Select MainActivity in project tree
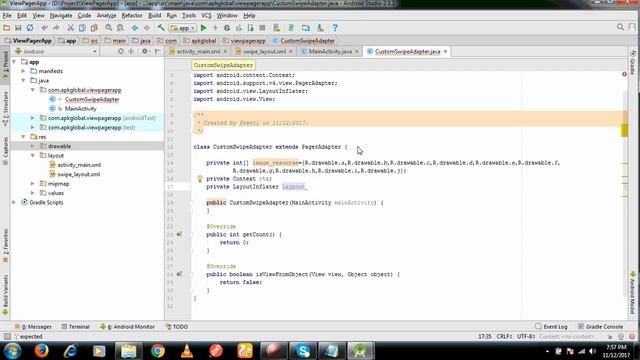640x360 pixels. click(80, 109)
